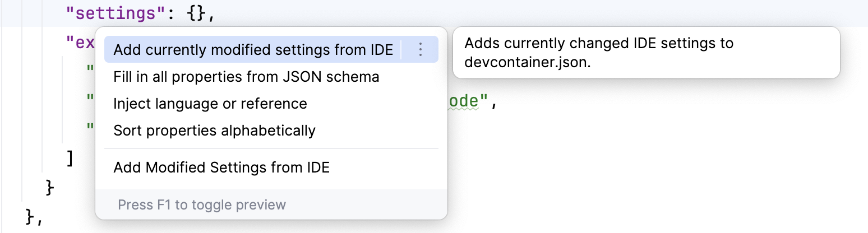
Task: Click the Press F1 to toggle preview hint
Action: click(x=202, y=204)
